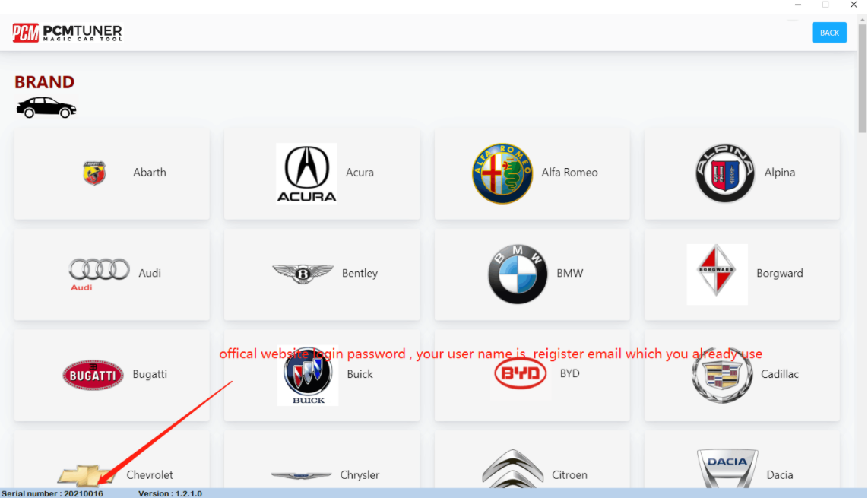Viewport: 868px width, 498px height.
Task: Click the BRAND heading text
Action: tap(44, 82)
